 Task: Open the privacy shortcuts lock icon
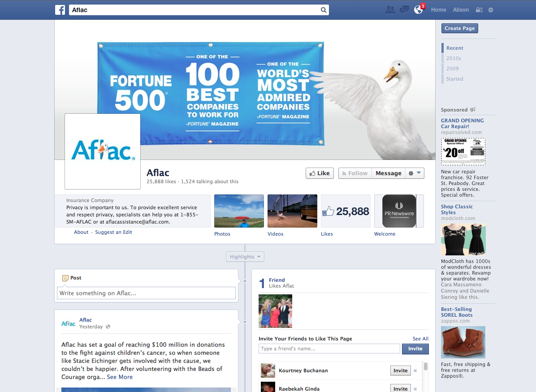[479, 9]
